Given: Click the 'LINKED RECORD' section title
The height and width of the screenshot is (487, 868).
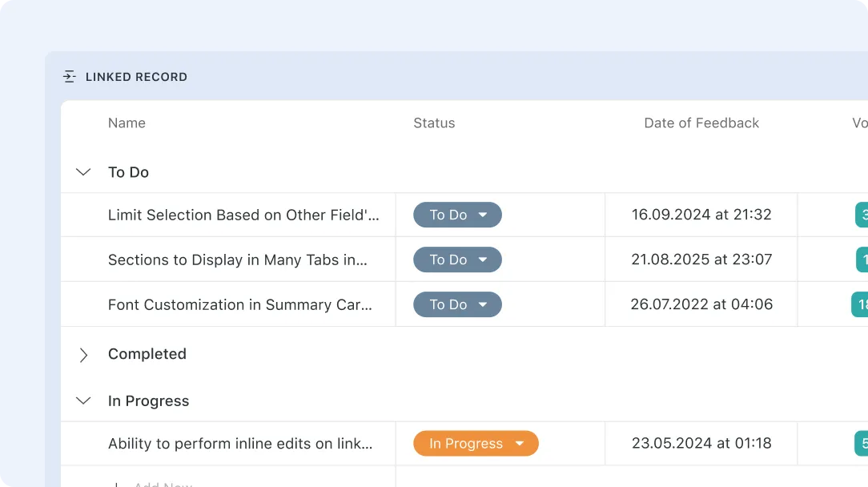Looking at the screenshot, I should (x=136, y=77).
